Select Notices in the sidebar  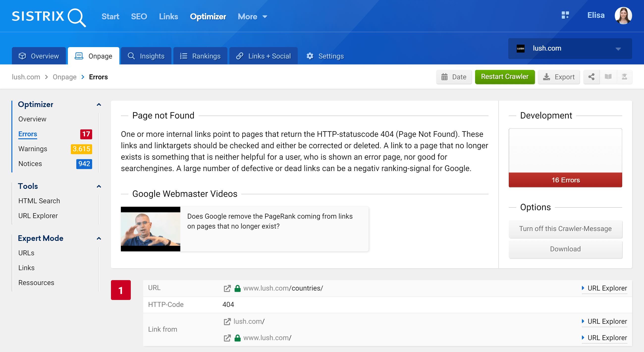coord(30,164)
